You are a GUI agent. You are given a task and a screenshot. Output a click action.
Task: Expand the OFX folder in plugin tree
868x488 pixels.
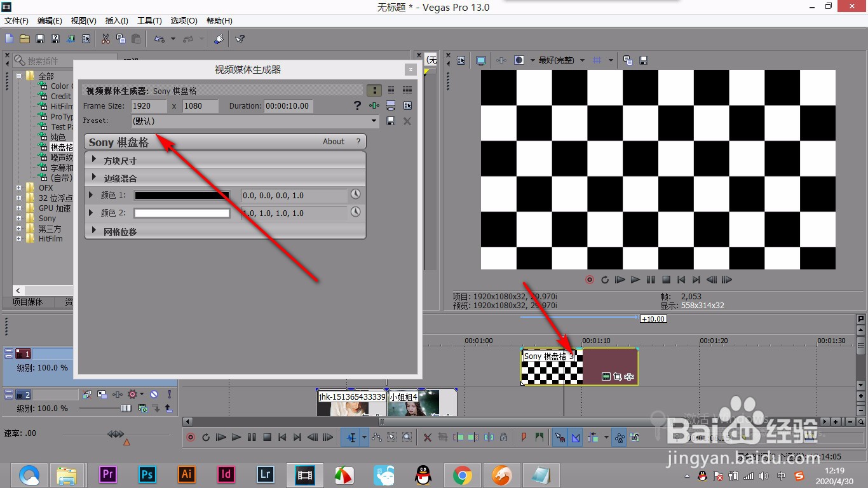pos(19,188)
